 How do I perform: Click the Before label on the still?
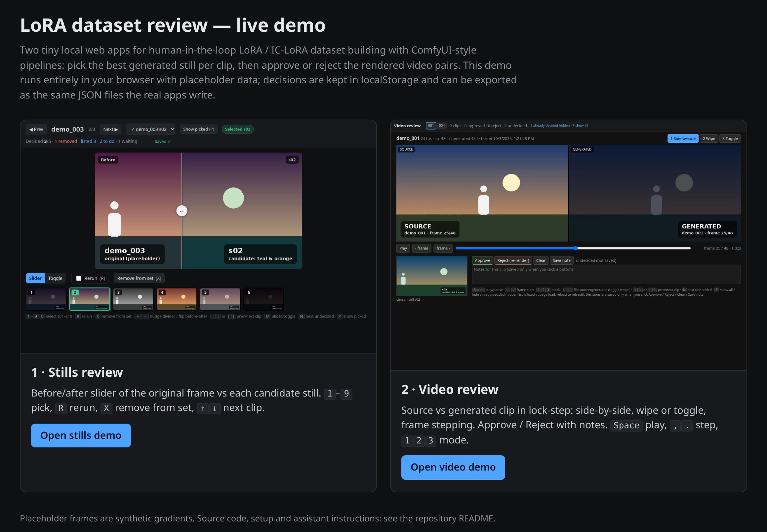point(108,160)
